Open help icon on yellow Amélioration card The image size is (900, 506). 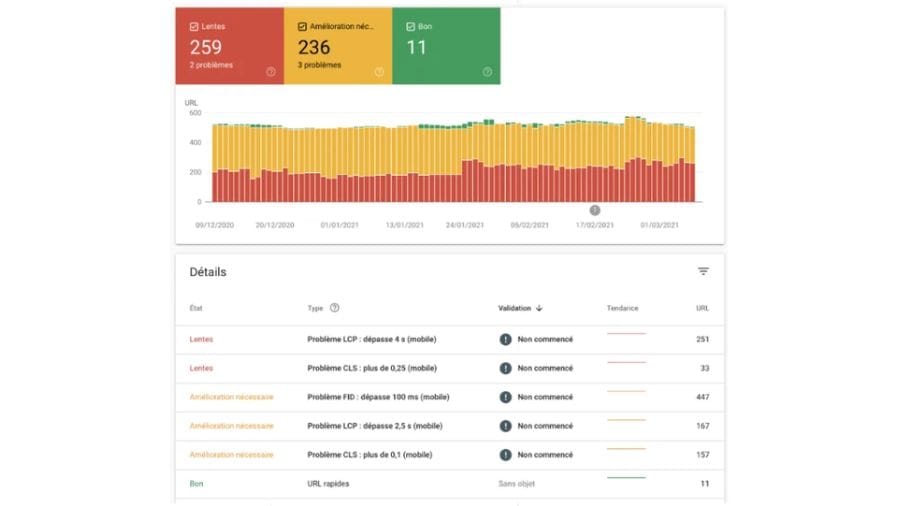pos(379,72)
